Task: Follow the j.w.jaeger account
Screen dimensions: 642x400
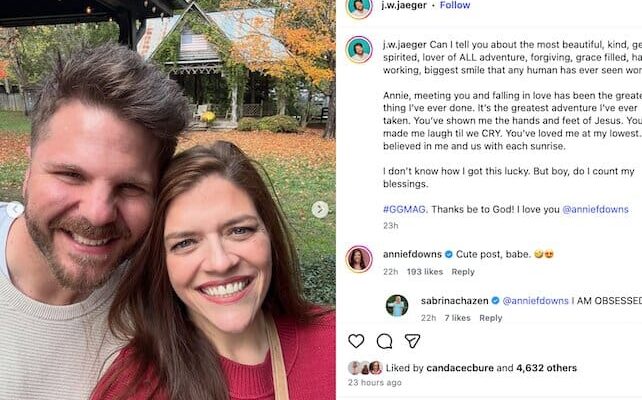Action: point(455,5)
